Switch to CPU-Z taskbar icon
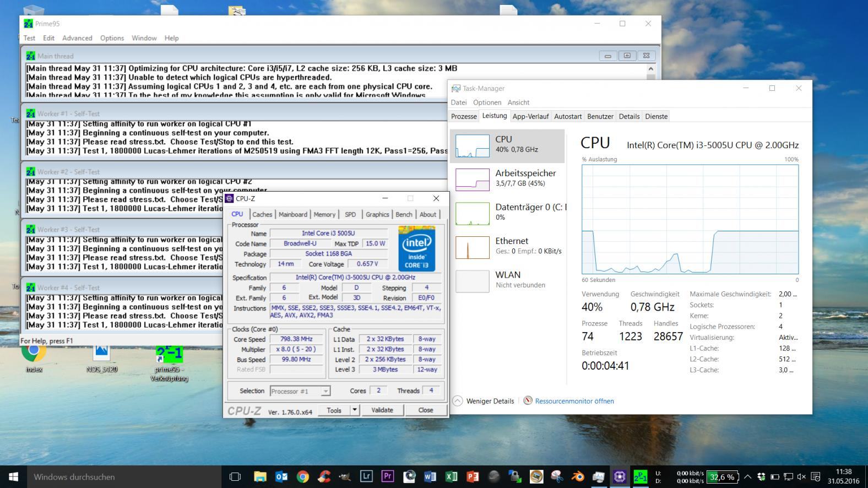The width and height of the screenshot is (868, 488). click(620, 476)
